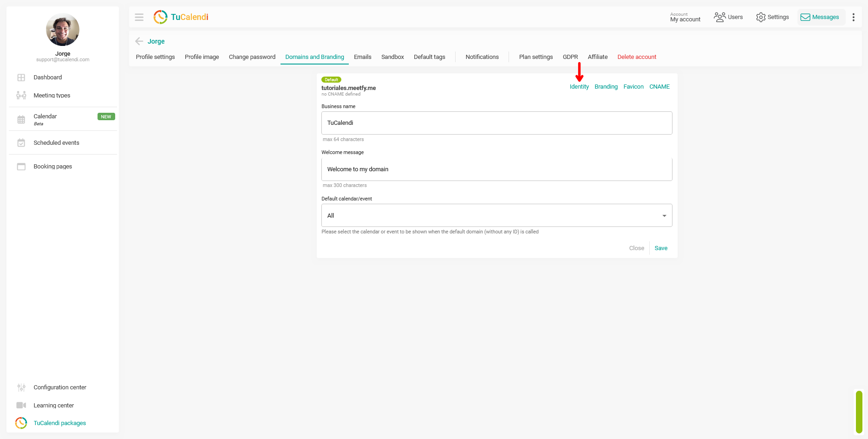Focus the Business name input field
This screenshot has width=868, height=439.
coord(496,123)
